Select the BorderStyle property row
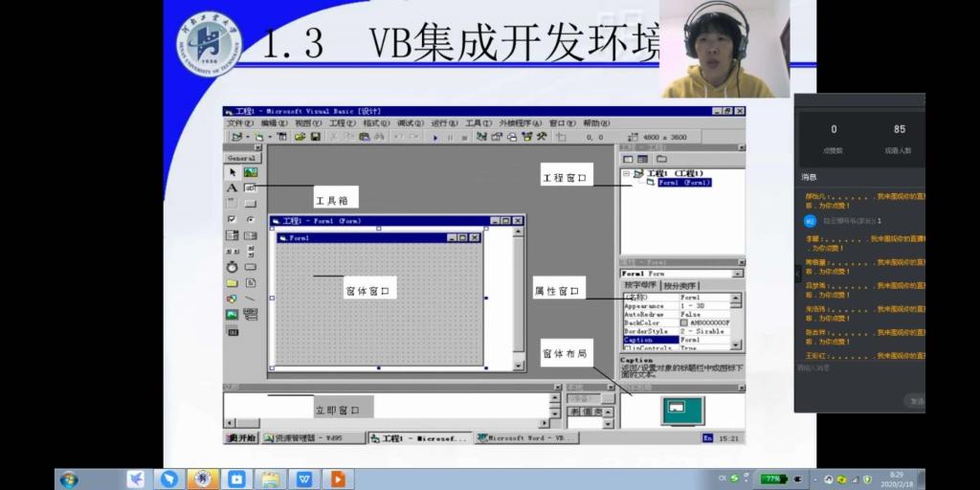 tap(676, 331)
